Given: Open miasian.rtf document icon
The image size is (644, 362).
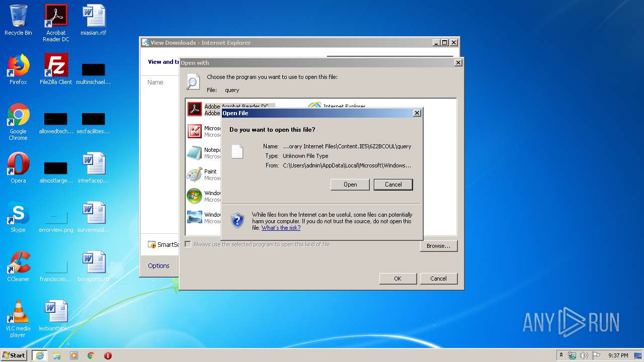Looking at the screenshot, I should [94, 20].
